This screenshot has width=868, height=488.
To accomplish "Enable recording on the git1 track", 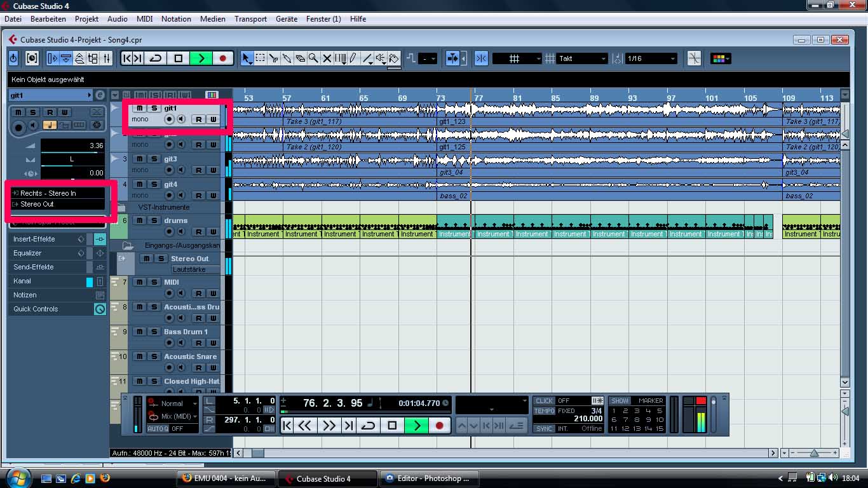I will (169, 119).
